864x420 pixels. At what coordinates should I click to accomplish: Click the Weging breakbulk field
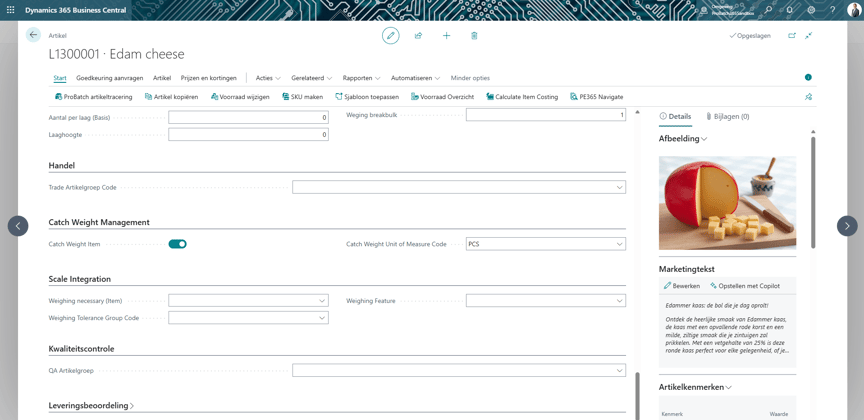(546, 115)
